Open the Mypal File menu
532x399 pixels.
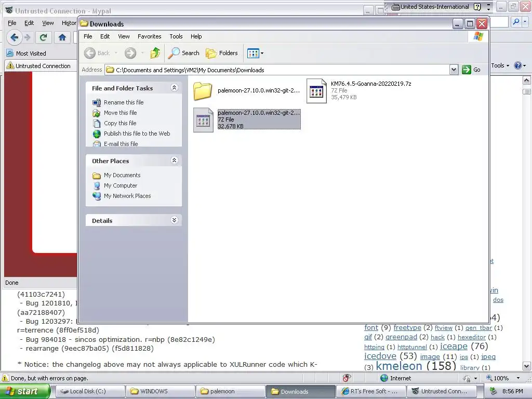(12, 23)
